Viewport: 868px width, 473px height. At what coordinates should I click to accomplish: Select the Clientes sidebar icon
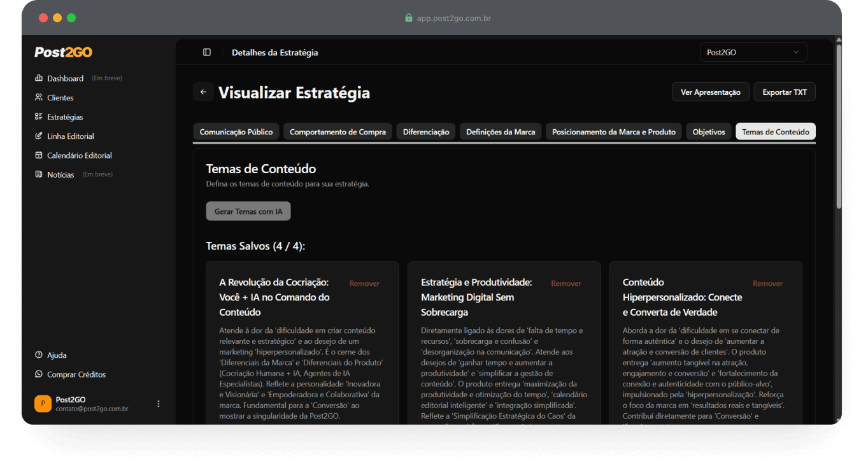pos(39,97)
